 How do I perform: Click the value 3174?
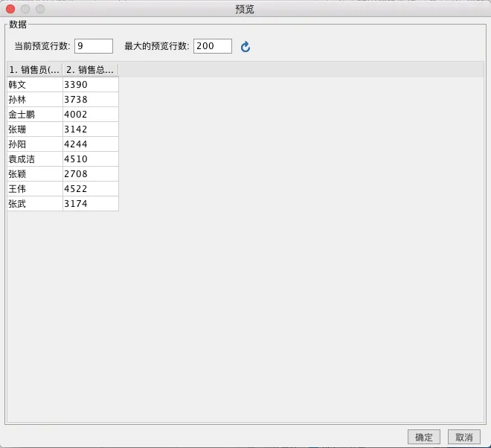pyautogui.click(x=91, y=204)
